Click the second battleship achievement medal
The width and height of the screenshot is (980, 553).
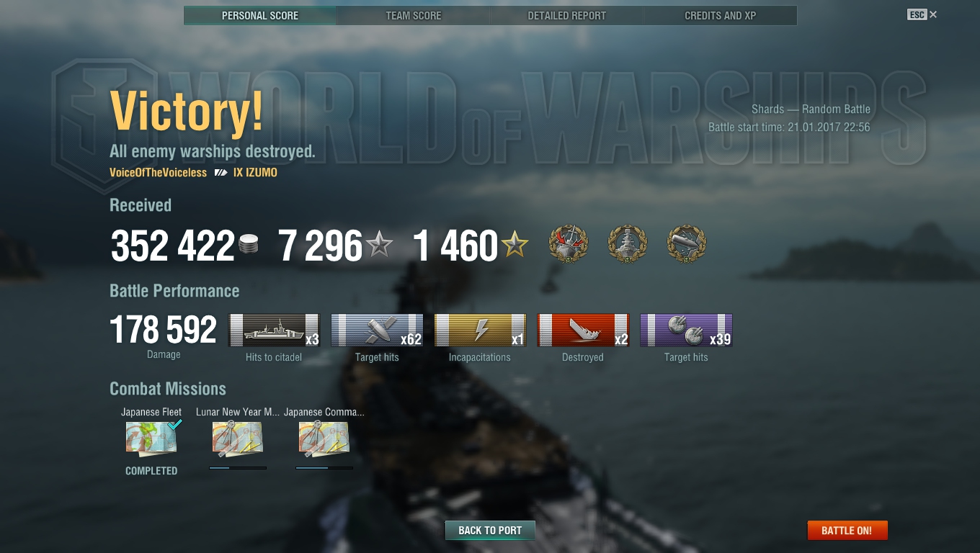(628, 243)
